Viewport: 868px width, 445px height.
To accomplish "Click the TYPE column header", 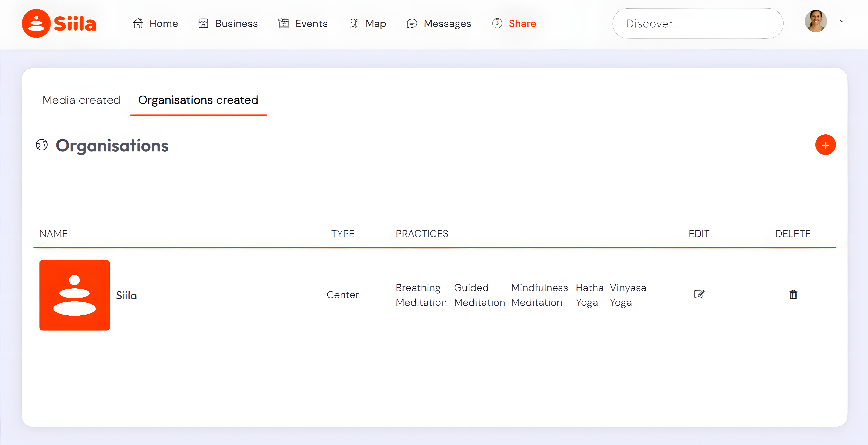I will click(x=343, y=234).
